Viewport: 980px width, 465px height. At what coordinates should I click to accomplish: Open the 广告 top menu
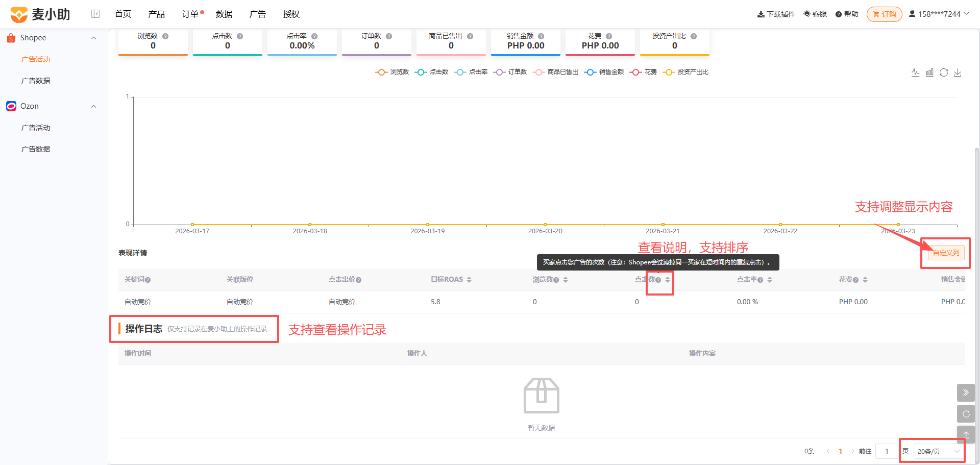[258, 14]
